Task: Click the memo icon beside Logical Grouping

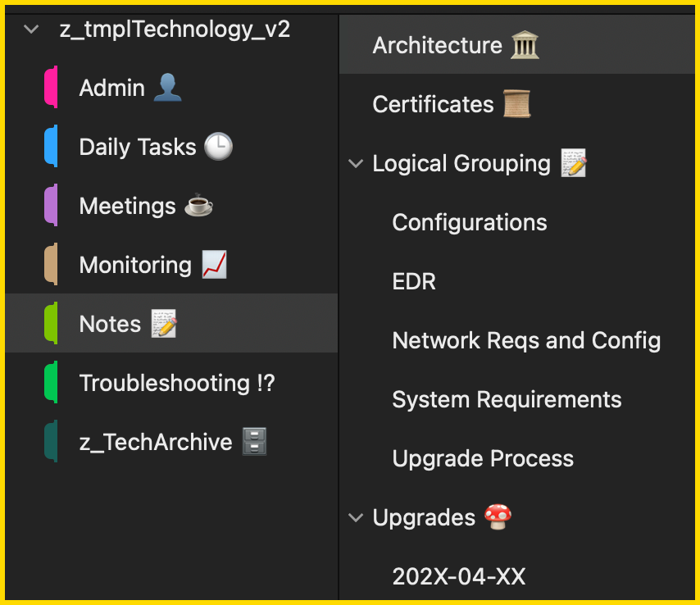Action: tap(573, 163)
